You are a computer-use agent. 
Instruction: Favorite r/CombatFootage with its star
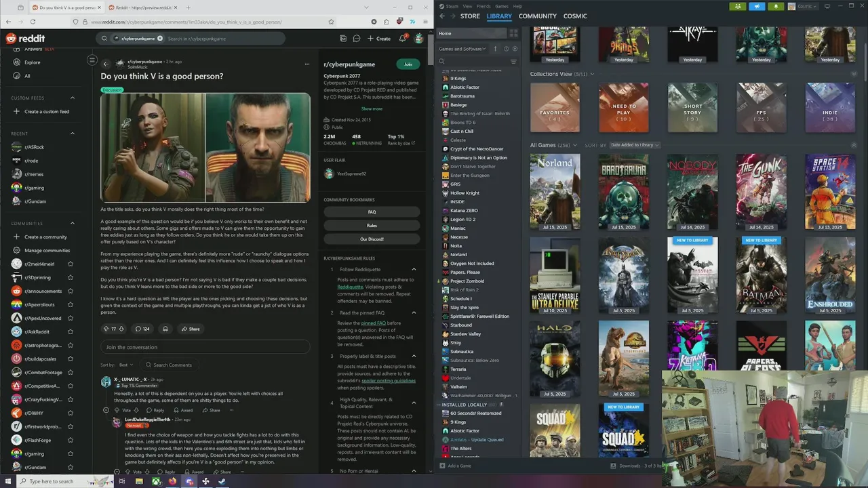70,372
